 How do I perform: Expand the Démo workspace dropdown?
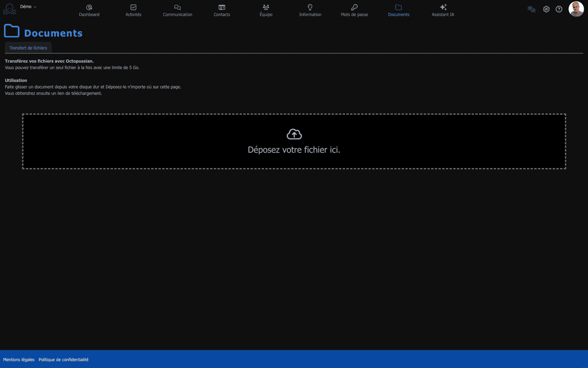(28, 7)
